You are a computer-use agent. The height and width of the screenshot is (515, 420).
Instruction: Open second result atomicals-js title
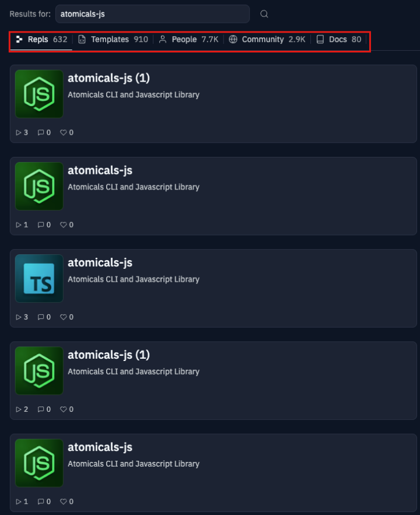pyautogui.click(x=100, y=170)
